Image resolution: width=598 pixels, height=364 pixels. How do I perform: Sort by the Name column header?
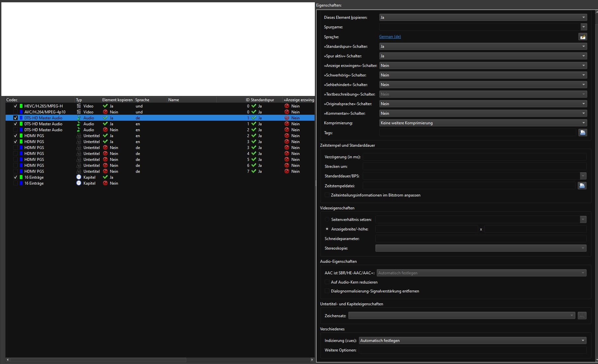point(192,100)
